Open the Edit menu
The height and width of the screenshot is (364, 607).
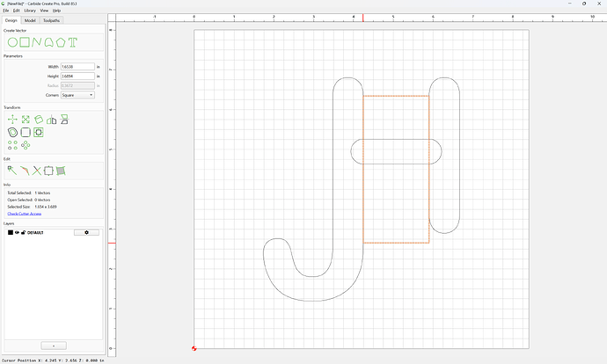[16, 11]
